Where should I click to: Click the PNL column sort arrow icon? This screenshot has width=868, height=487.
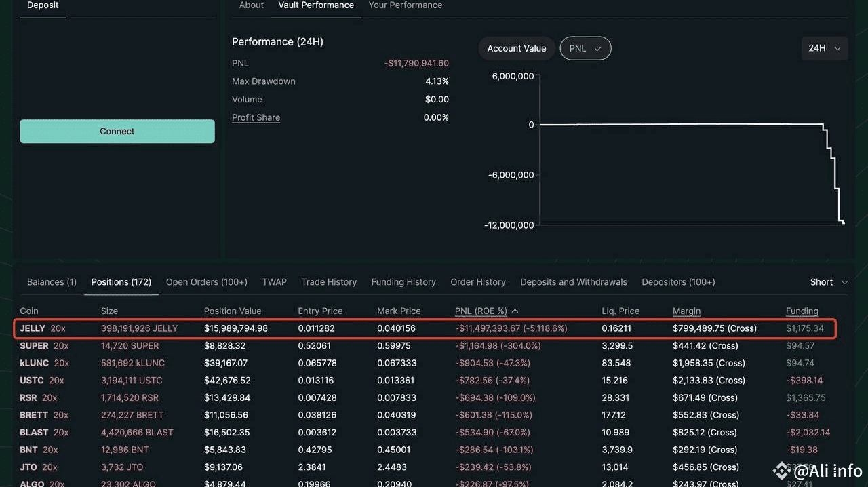click(515, 311)
